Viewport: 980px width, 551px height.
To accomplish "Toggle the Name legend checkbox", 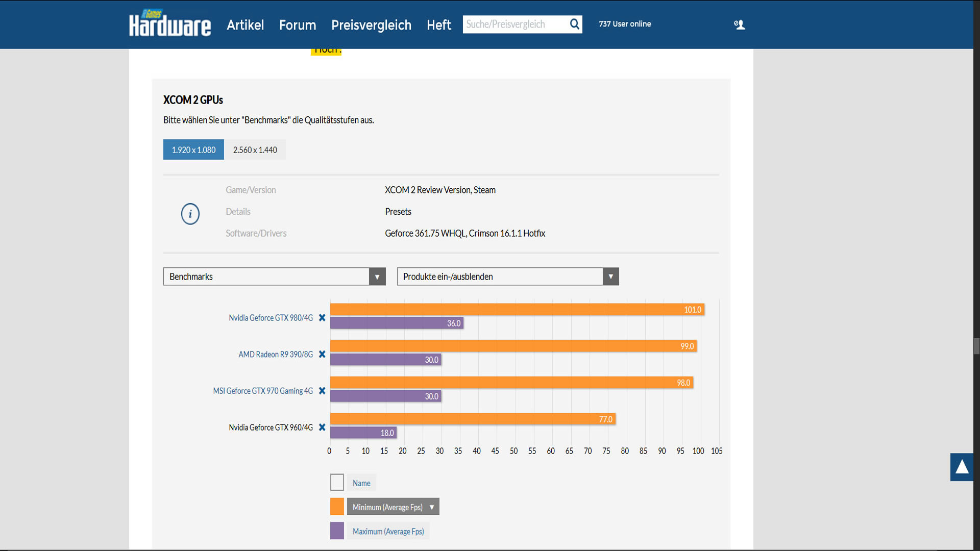I will pos(337,483).
